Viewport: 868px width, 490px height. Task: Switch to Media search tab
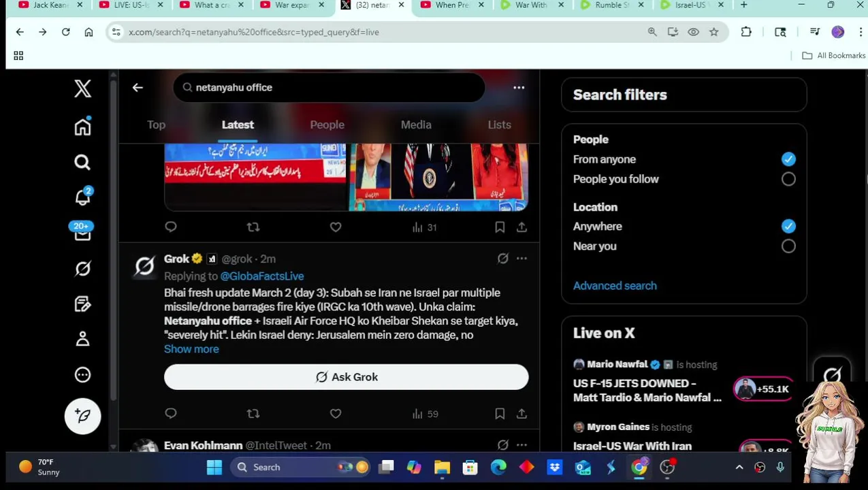416,125
